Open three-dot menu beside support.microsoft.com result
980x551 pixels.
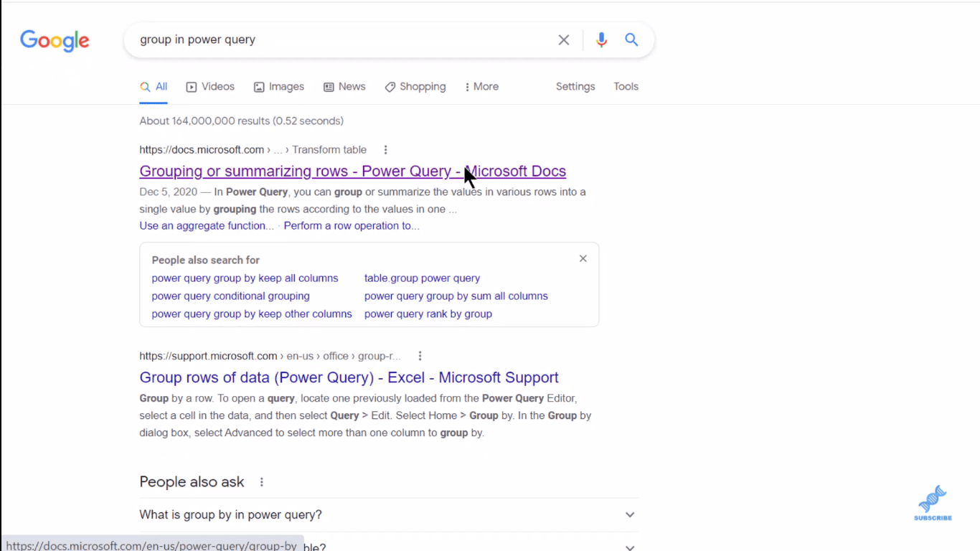click(x=420, y=356)
